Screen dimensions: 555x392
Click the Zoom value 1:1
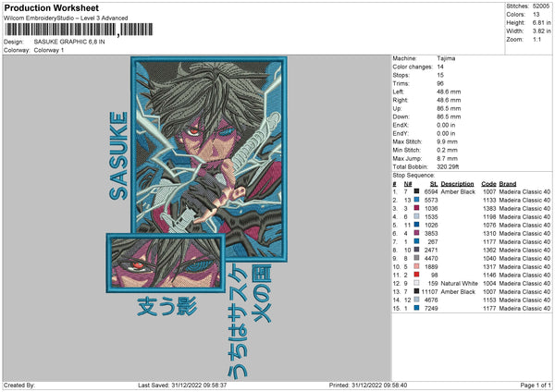point(536,39)
